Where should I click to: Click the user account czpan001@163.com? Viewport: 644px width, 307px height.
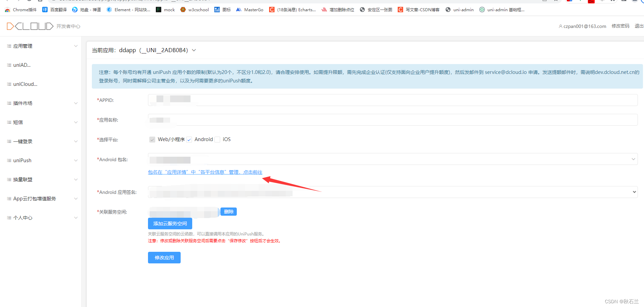click(x=582, y=26)
